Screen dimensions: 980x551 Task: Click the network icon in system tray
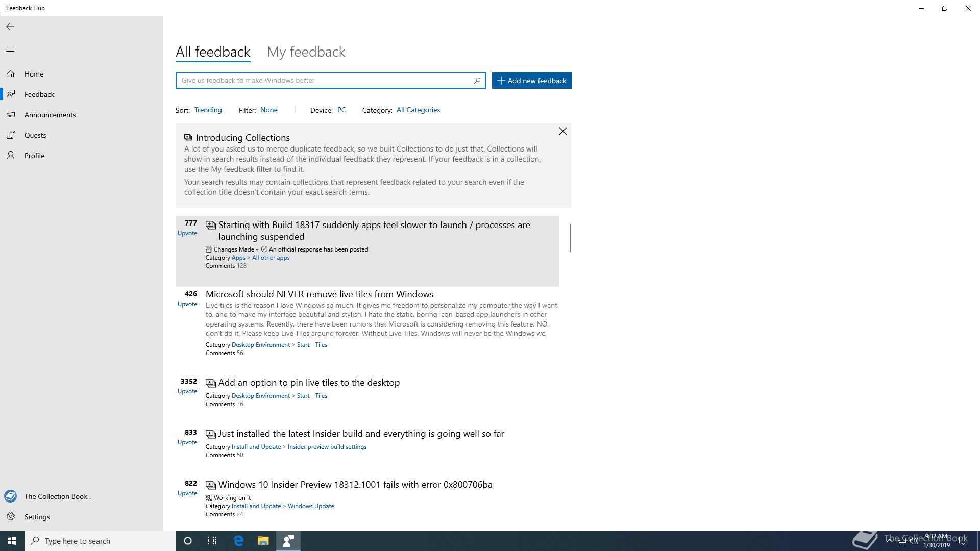[902, 541]
